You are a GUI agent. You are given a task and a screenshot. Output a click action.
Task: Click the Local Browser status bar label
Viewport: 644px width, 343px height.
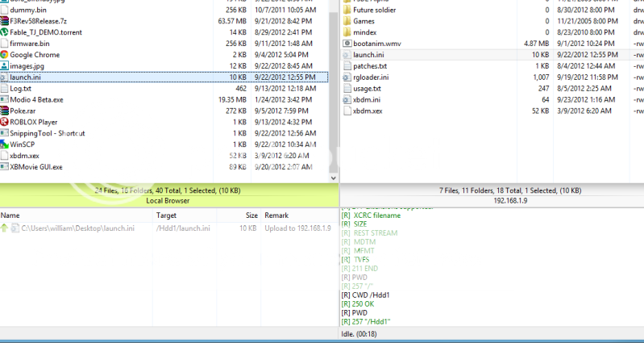tap(168, 200)
